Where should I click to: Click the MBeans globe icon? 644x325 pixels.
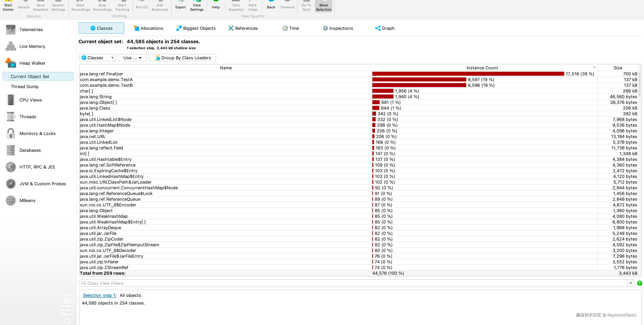[11, 201]
